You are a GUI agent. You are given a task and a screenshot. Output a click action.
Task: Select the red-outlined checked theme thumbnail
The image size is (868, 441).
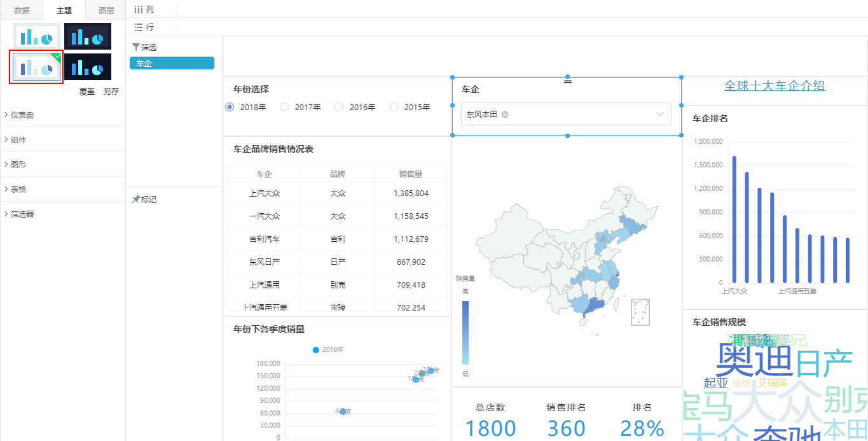click(36, 67)
